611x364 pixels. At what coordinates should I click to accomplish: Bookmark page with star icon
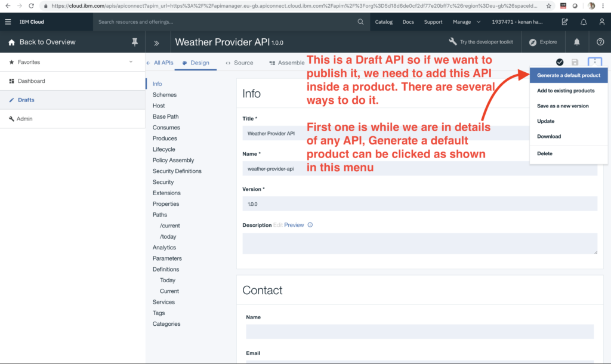click(x=549, y=6)
